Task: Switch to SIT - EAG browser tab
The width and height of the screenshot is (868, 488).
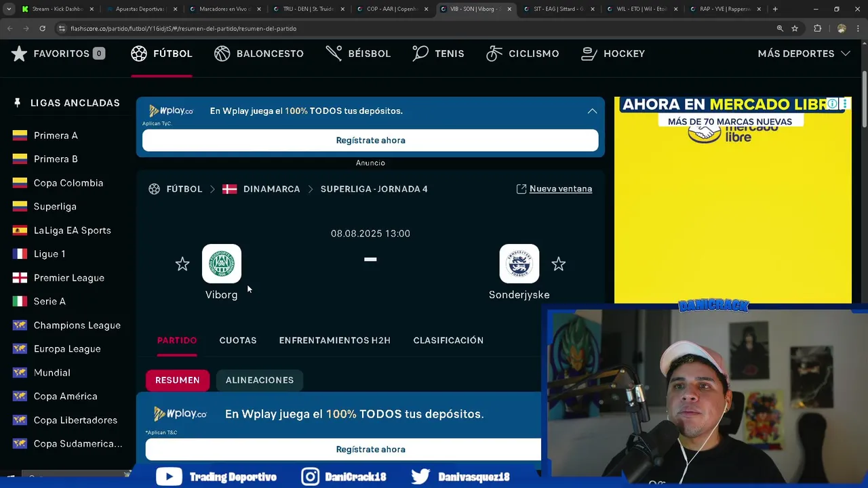Action: point(559,9)
